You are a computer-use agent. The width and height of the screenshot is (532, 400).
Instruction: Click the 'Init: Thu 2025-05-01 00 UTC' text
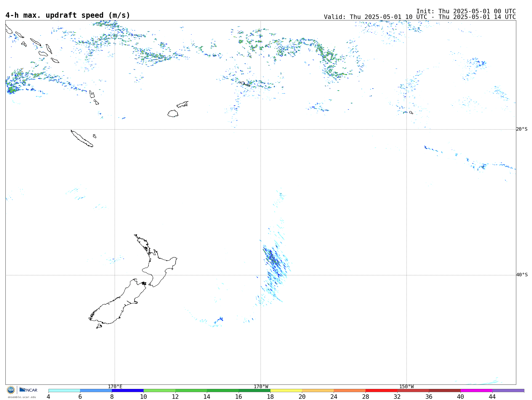point(466,11)
